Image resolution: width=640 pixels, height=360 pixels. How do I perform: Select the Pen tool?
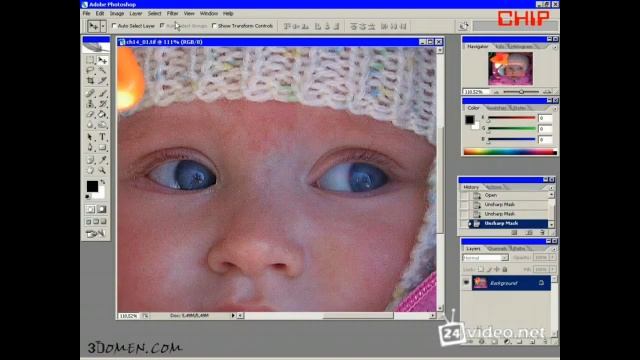point(90,147)
